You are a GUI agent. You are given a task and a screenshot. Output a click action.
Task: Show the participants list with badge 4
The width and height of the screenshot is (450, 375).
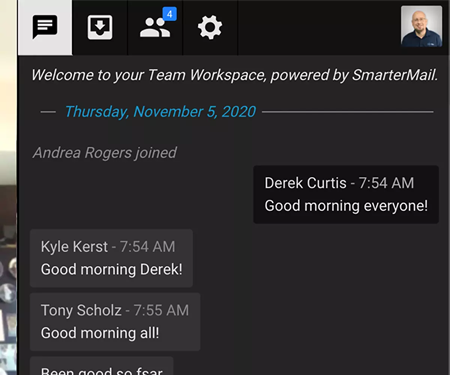point(155,27)
